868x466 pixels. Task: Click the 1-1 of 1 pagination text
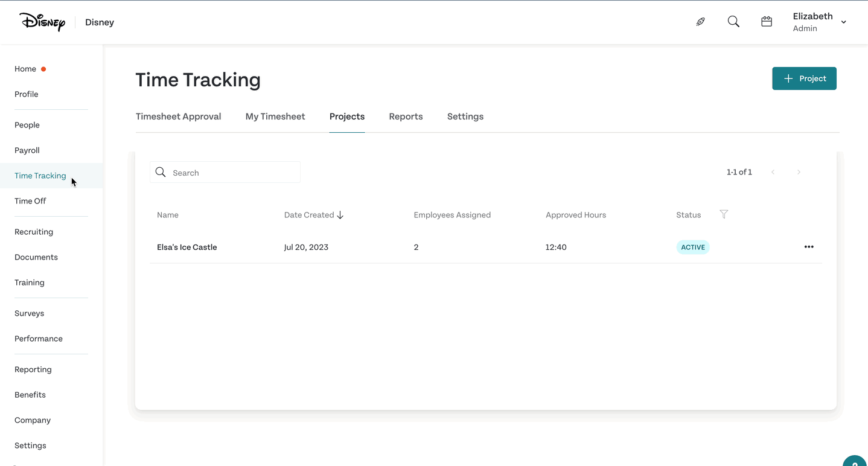(x=739, y=172)
